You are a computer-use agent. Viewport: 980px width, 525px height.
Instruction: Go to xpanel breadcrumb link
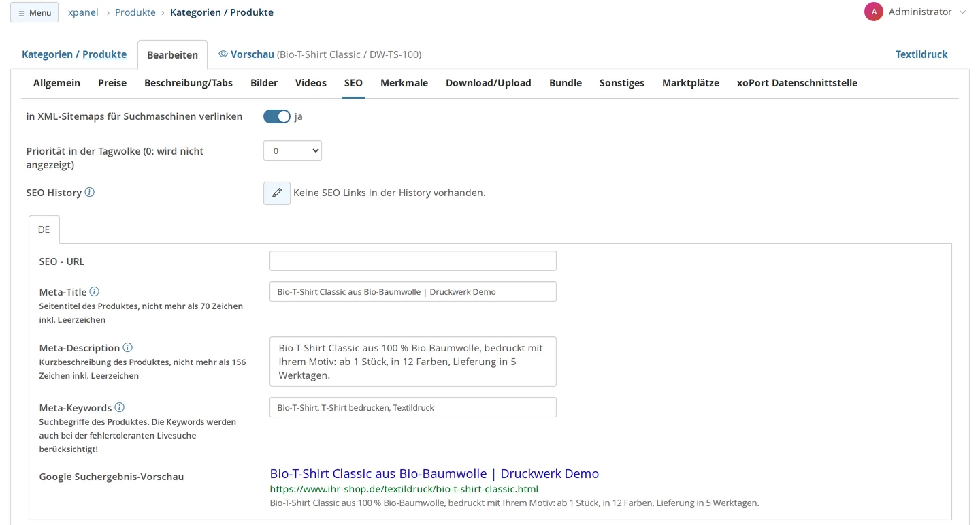tap(83, 12)
